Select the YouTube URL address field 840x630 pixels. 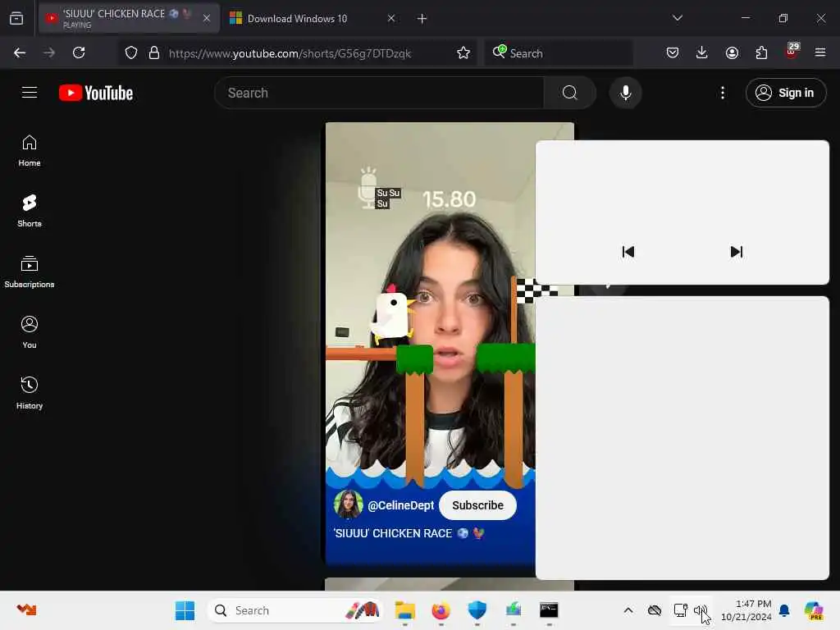[x=290, y=53]
